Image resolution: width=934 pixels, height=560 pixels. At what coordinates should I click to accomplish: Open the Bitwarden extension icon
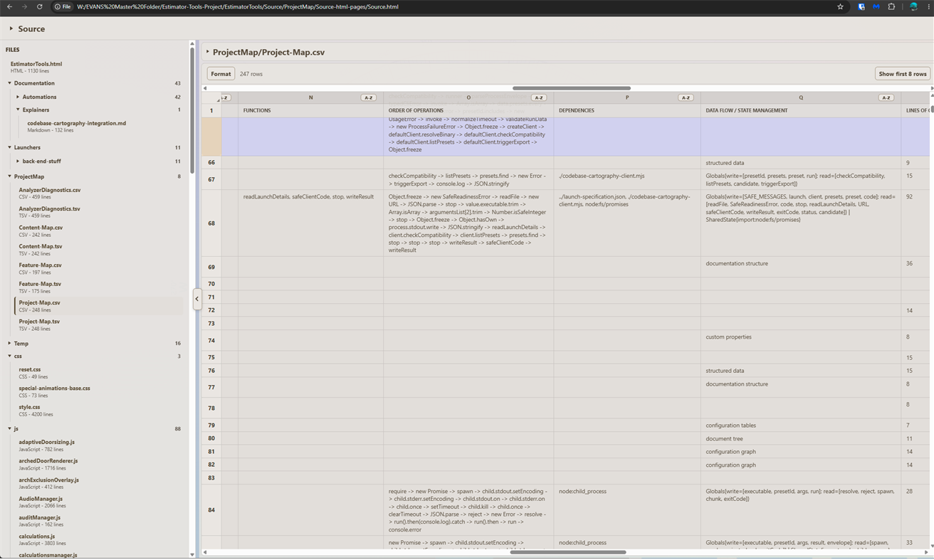pyautogui.click(x=861, y=6)
